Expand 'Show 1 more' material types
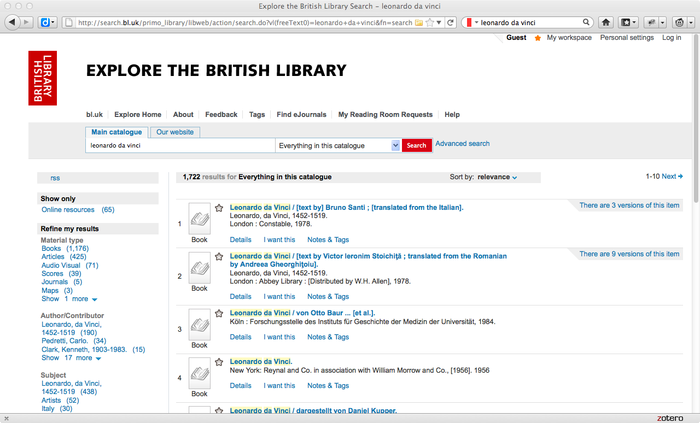 (x=69, y=299)
